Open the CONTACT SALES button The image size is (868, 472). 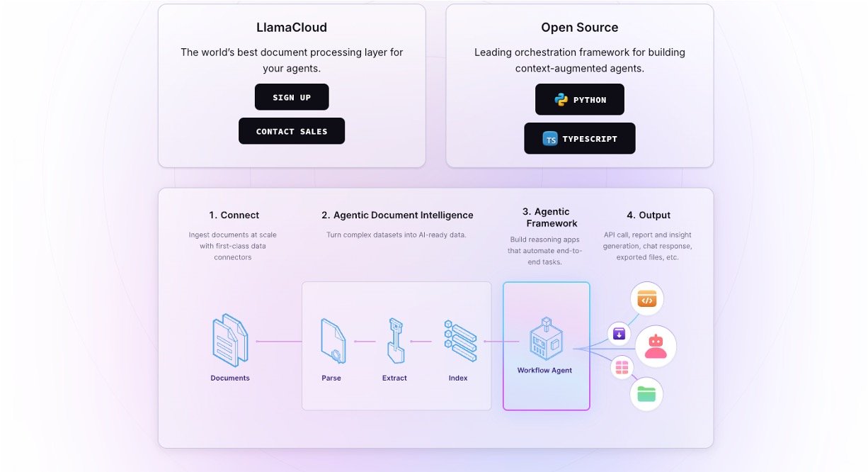[x=292, y=131]
